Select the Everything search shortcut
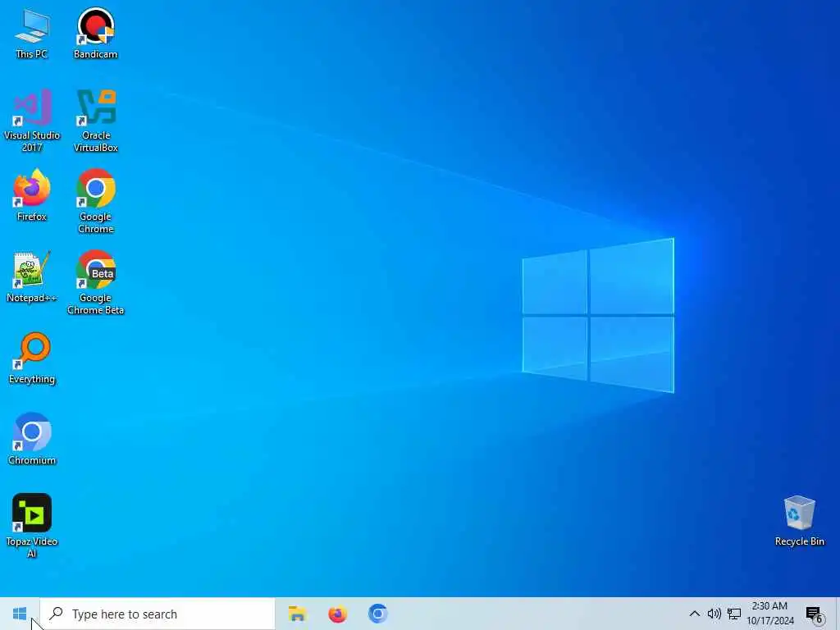 [x=32, y=358]
